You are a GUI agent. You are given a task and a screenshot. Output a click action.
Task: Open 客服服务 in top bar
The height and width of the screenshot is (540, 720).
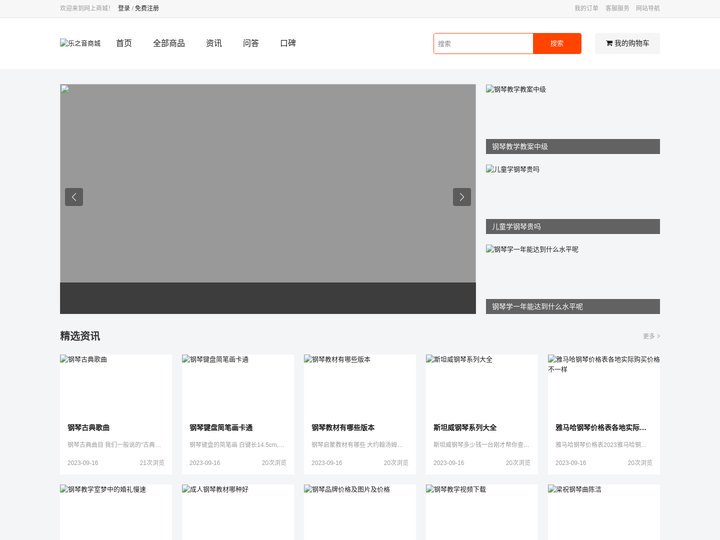[x=617, y=8]
